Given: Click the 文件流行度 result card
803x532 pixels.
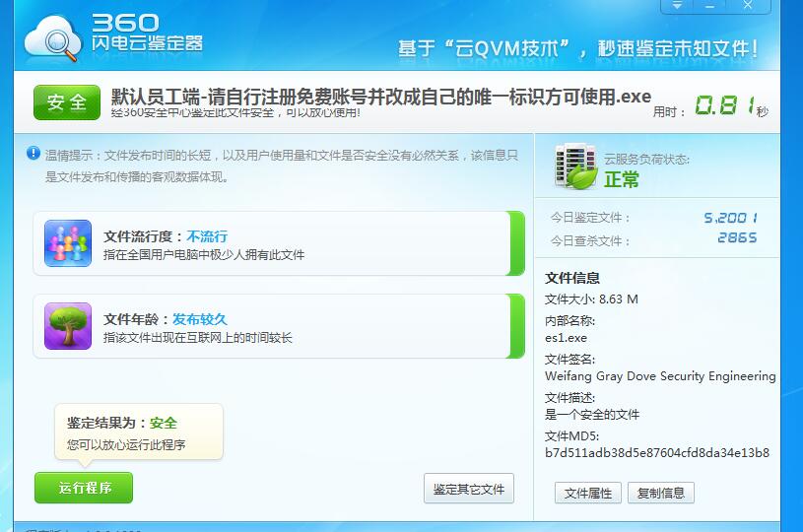Looking at the screenshot, I should [279, 243].
